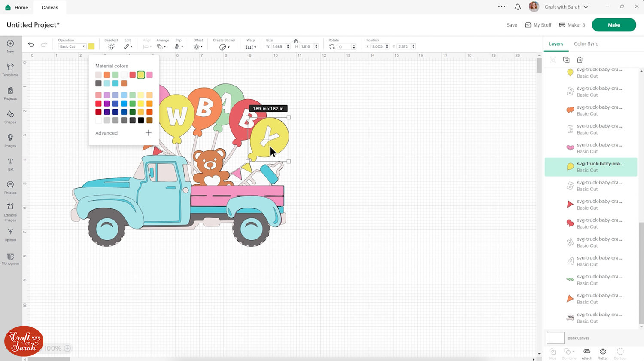Open the Flip dropdown in toolbar

point(179,46)
